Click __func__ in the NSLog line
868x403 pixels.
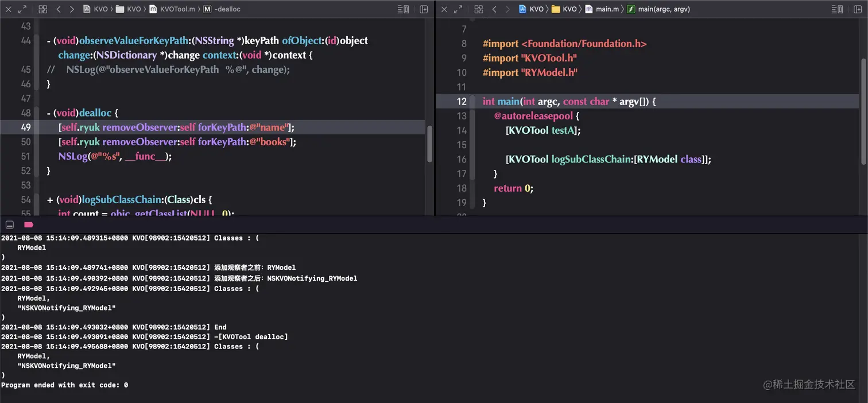click(x=147, y=156)
